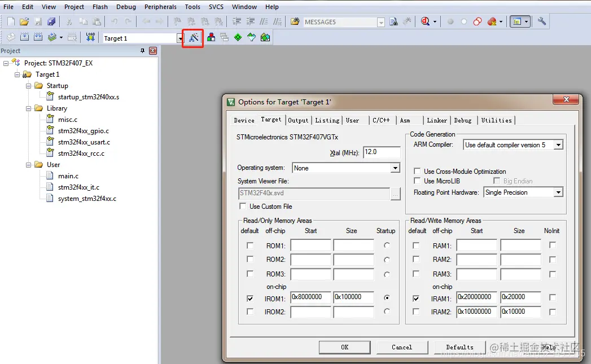Switch to the Utilities tab

tap(496, 120)
